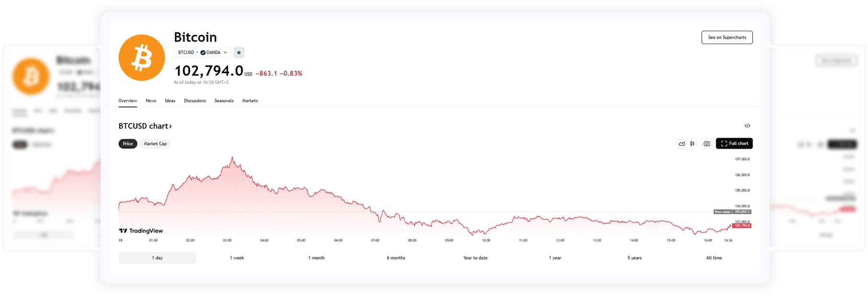
Task: Select the Year to date range
Action: coord(475,258)
